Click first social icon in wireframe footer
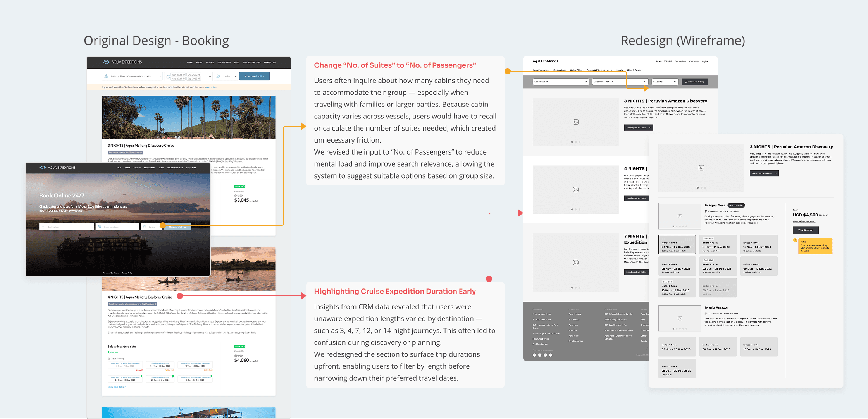 pos(534,355)
